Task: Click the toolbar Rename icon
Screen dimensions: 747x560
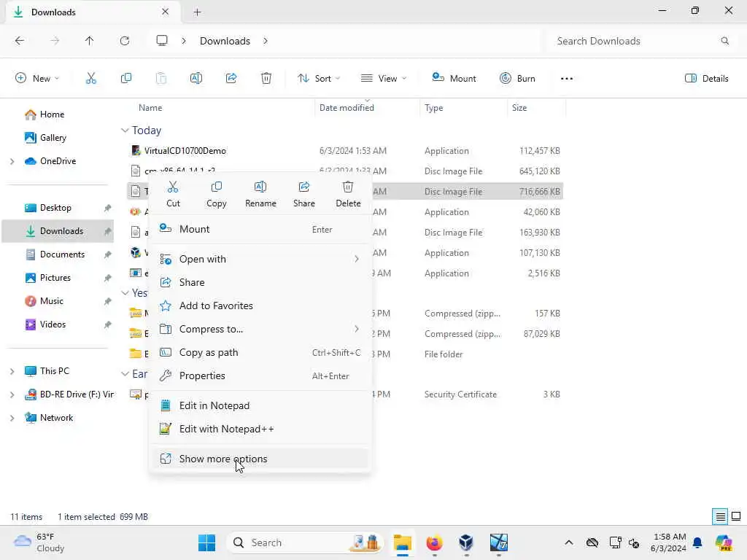Action: (196, 79)
